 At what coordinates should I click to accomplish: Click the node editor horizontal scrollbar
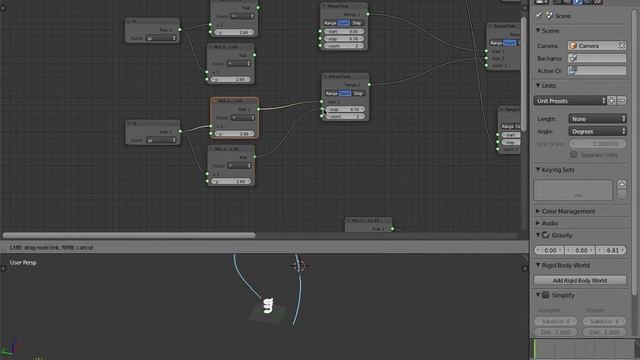(129, 235)
